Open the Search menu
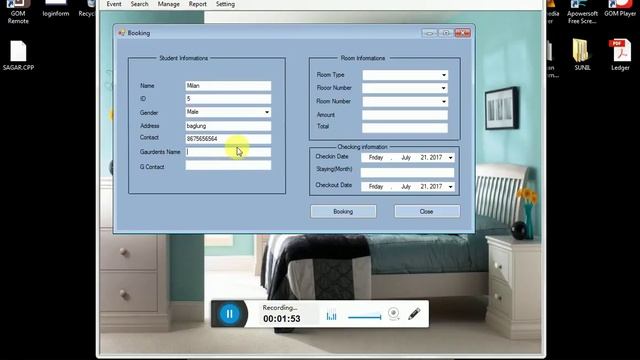 [x=140, y=4]
